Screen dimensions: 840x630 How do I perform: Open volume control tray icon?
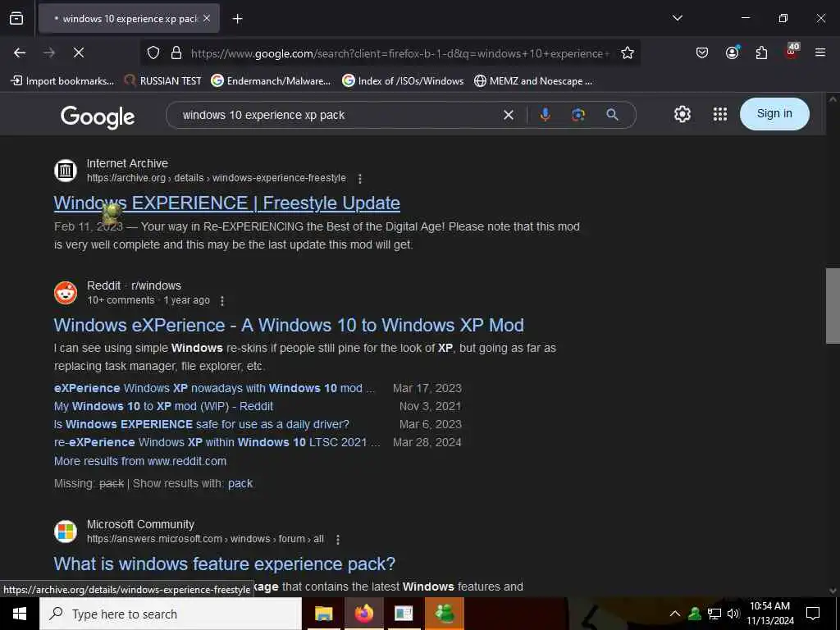click(x=733, y=614)
